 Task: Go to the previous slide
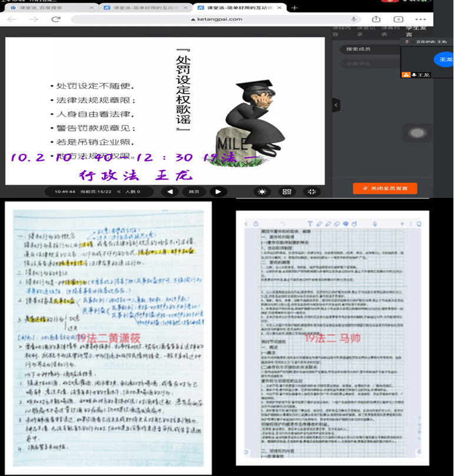170,191
